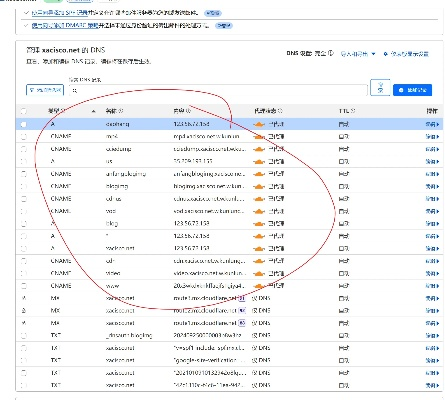
Task: Sort table by the Type column header
Action: click(56, 111)
